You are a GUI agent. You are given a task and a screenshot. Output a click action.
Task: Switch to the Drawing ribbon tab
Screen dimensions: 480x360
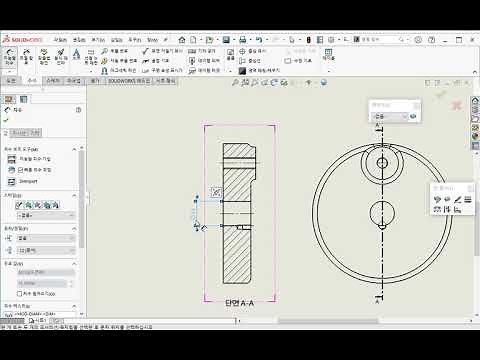click(x=11, y=81)
